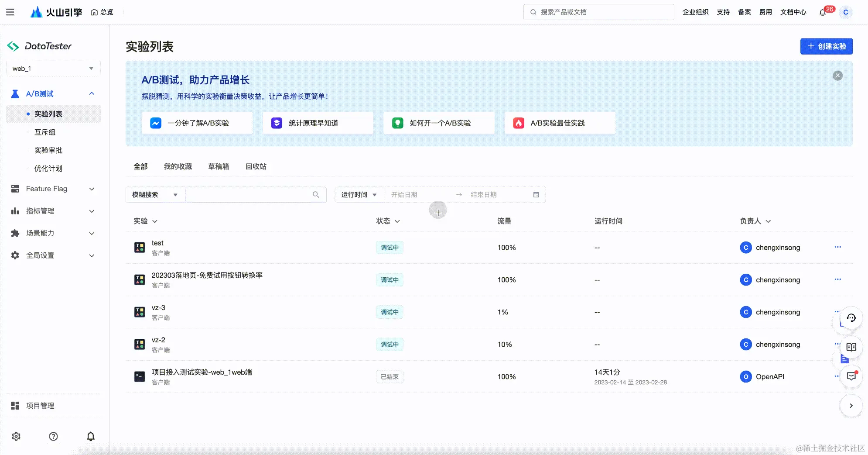The height and width of the screenshot is (455, 868).
Task: Open 支持 in top navigation
Action: 723,12
